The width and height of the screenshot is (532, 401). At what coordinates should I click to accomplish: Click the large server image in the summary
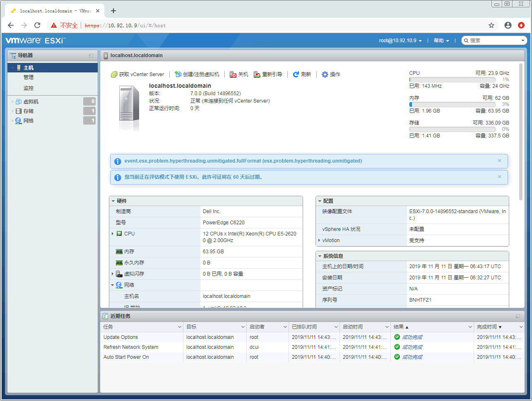point(129,108)
